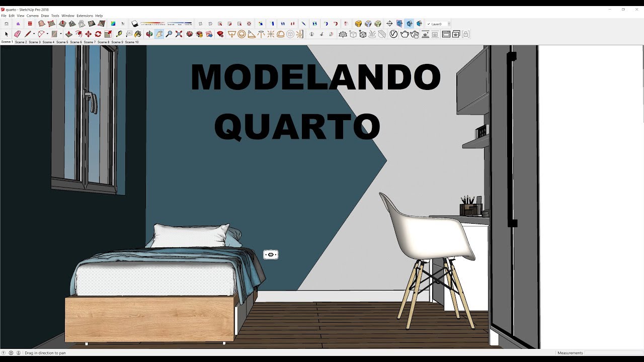This screenshot has width=644, height=362.
Task: Click the yellow cube style icon
Action: point(358,24)
